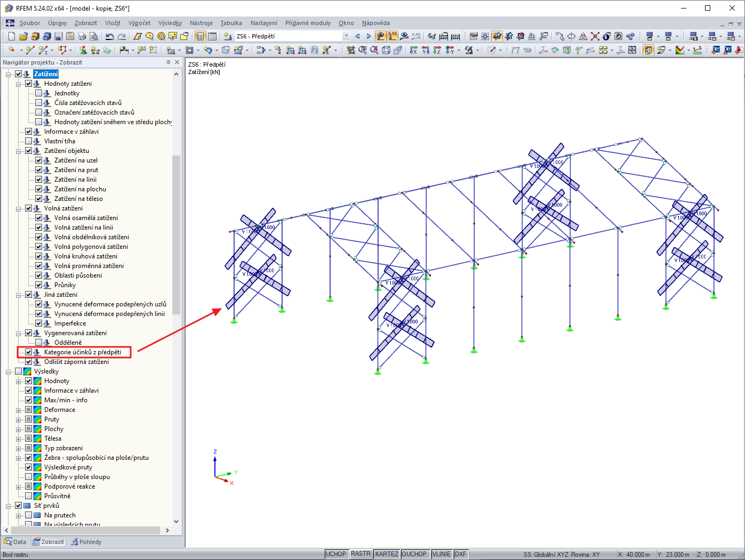Undo the last action with the arrow icon

click(x=109, y=36)
